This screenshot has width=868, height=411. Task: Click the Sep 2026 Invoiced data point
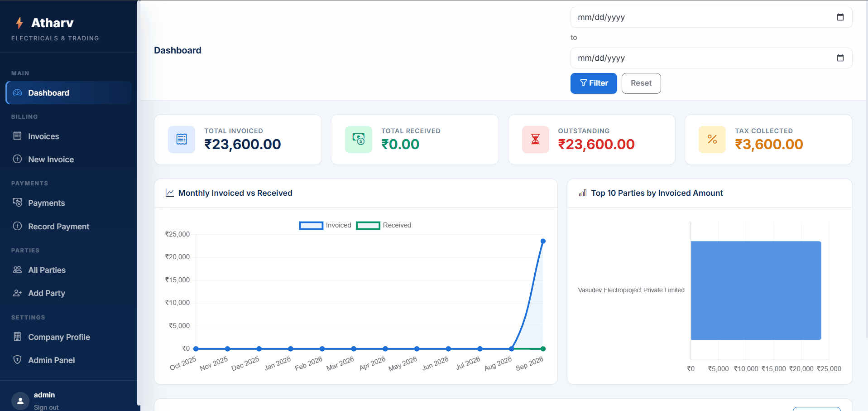[x=543, y=241]
